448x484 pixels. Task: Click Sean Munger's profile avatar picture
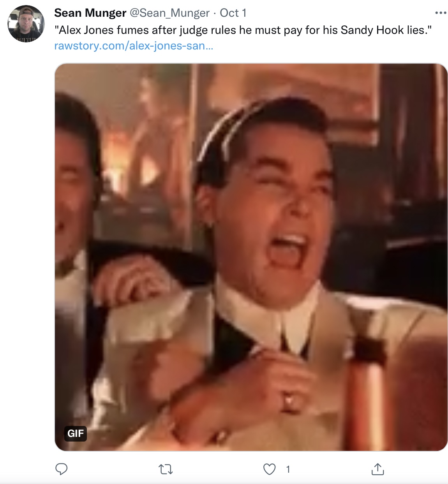pos(26,24)
